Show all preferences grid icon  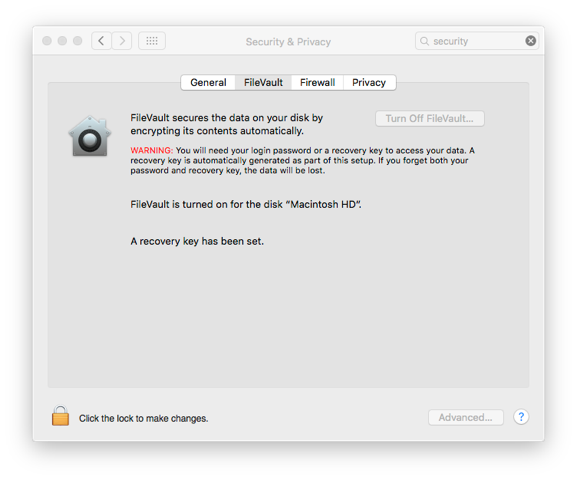(x=152, y=40)
